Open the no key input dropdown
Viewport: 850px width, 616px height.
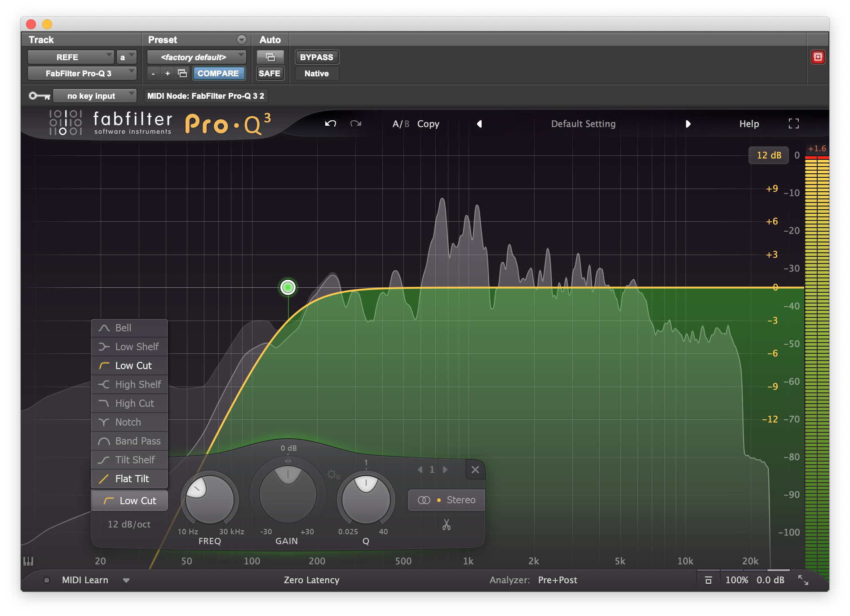point(95,96)
